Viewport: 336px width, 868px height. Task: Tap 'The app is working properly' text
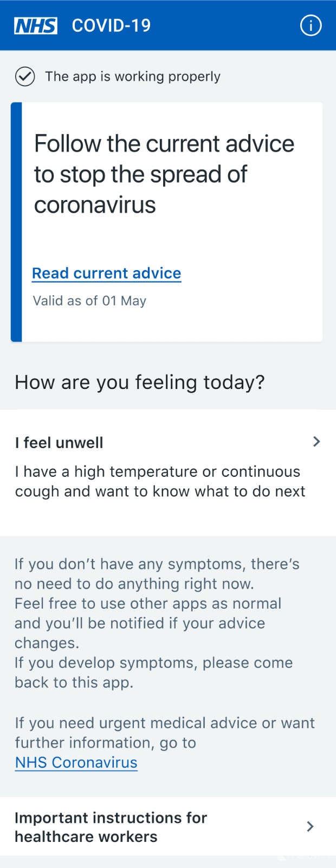pos(133,76)
